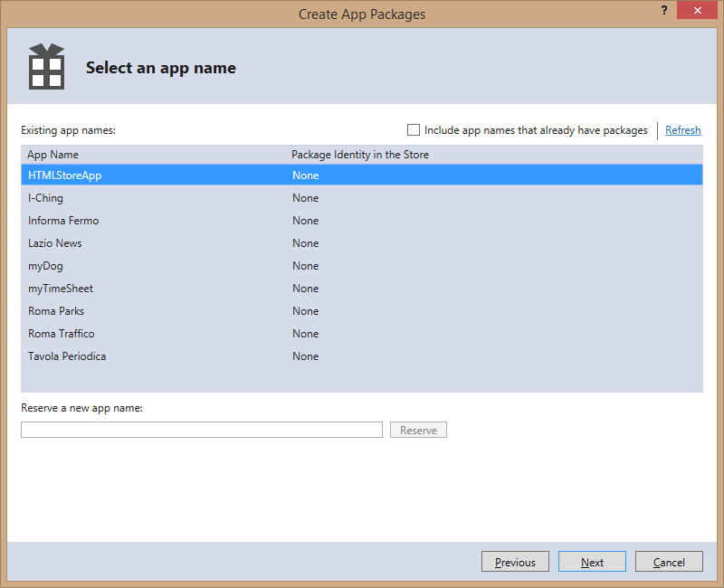Pick myTimeSheet from existing app names
This screenshot has height=588, width=724.
(61, 289)
